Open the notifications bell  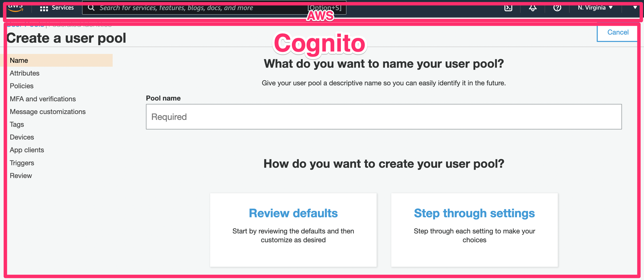tap(533, 8)
